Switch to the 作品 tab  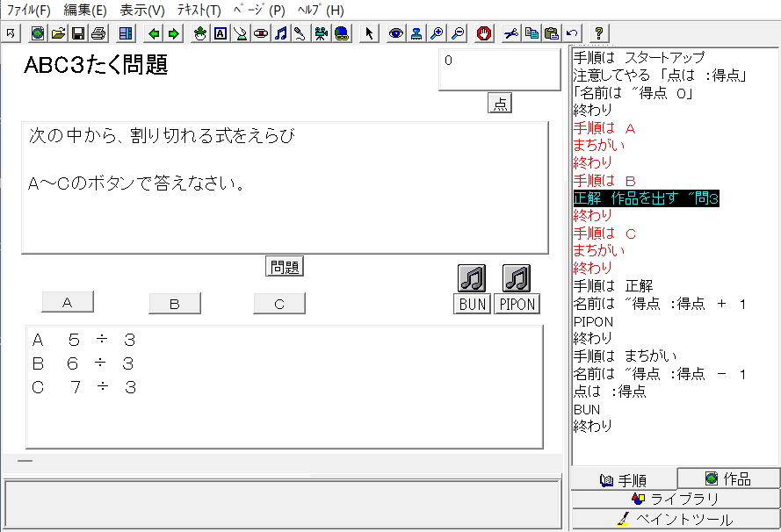728,478
